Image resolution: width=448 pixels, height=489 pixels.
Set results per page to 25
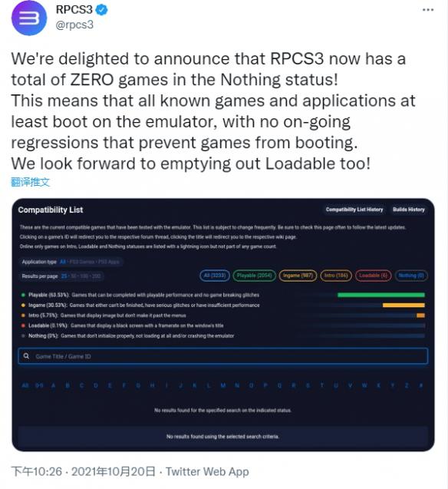64,276
